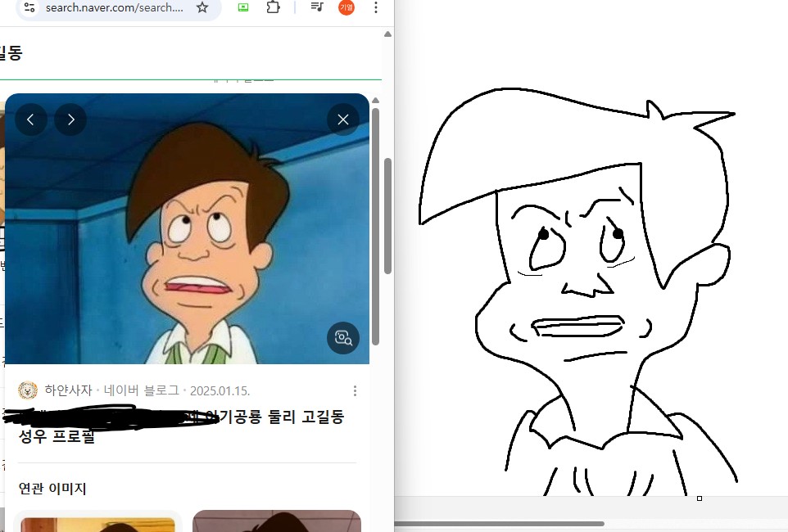Click the 네이버 블로그 source label
The image size is (788, 532).
pos(141,390)
